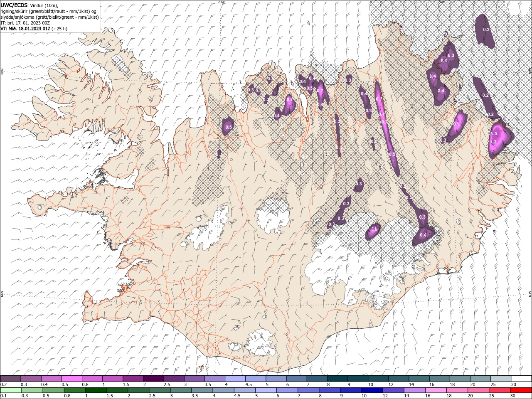Click the 12 label in the top legend row
Screen dimensions: 532x399
tap(391, 384)
